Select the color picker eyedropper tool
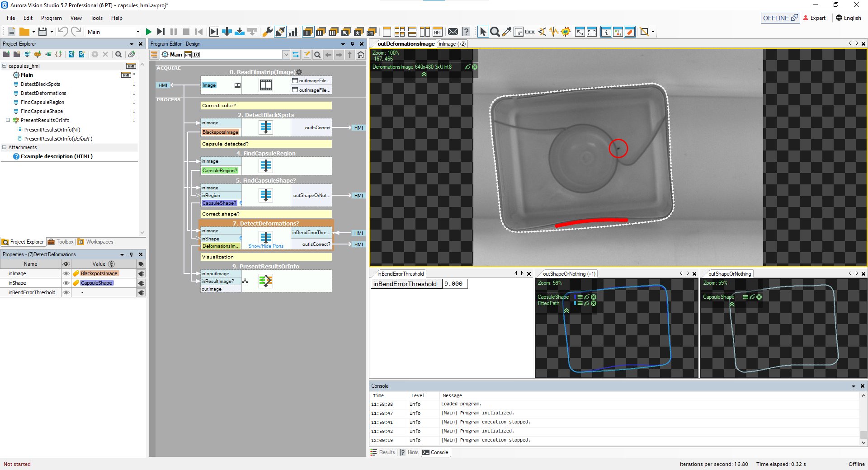The width and height of the screenshot is (868, 470). point(507,32)
